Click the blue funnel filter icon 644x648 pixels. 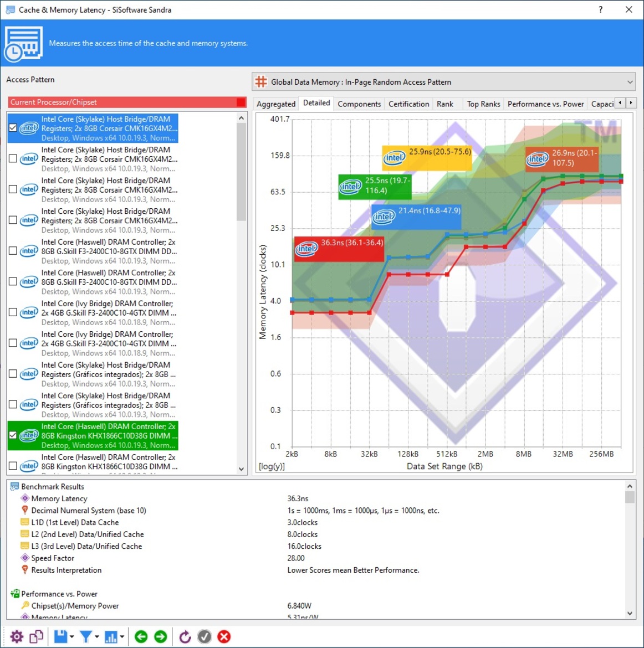pos(86,636)
